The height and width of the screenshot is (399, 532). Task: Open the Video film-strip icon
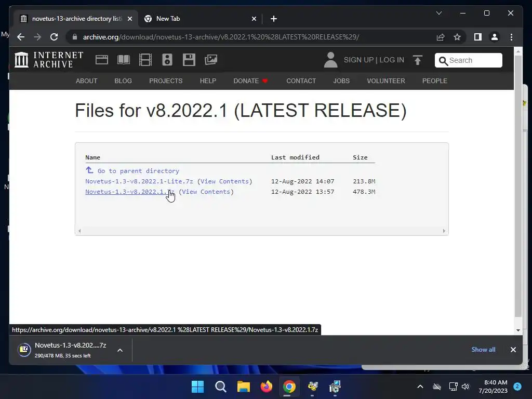[x=145, y=60]
